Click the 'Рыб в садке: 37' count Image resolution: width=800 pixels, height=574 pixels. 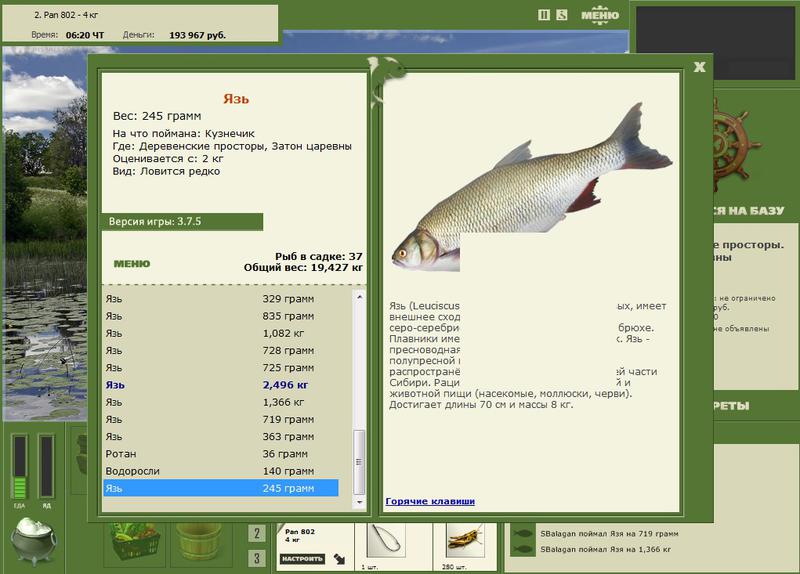pos(318,257)
